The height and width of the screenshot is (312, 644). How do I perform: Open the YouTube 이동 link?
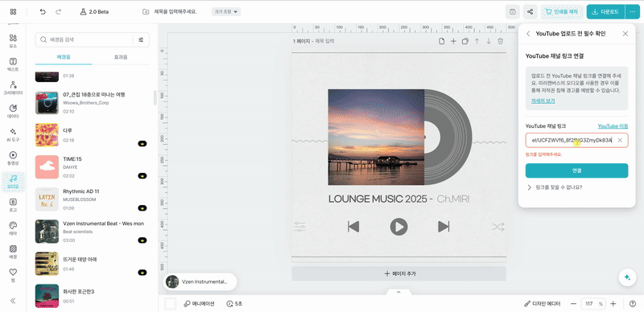613,126
